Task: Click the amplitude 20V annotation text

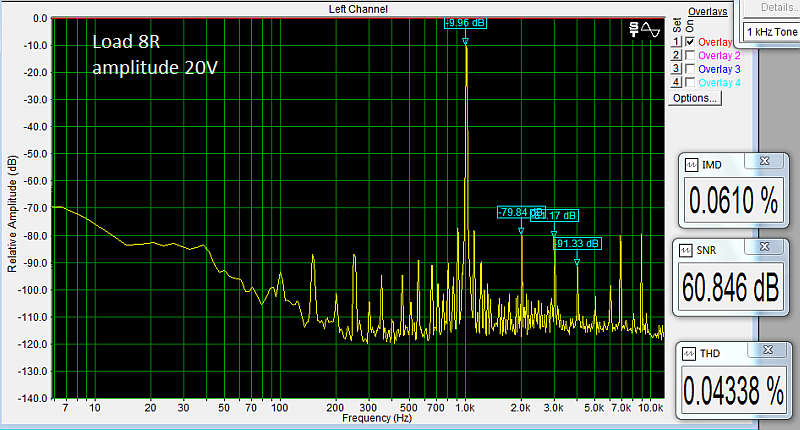Action: (155, 67)
